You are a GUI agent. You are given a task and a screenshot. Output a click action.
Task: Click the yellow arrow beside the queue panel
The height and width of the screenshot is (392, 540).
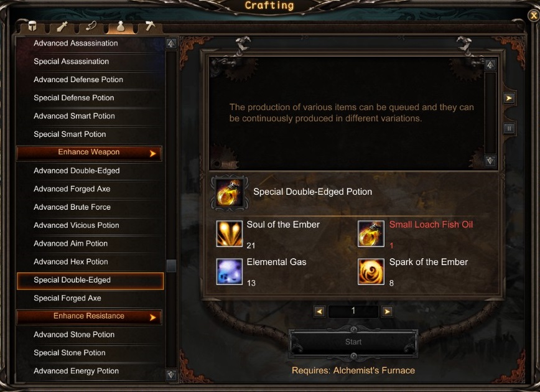tap(509, 98)
